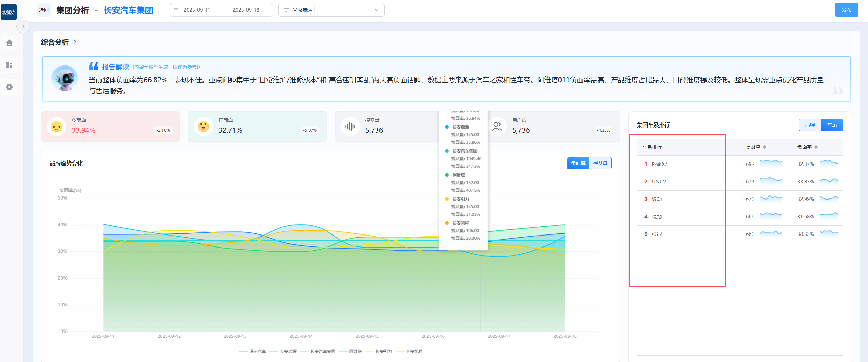Screen dimensions: 868x362
Task: Click 长安汽车集团 title link
Action: tap(128, 10)
